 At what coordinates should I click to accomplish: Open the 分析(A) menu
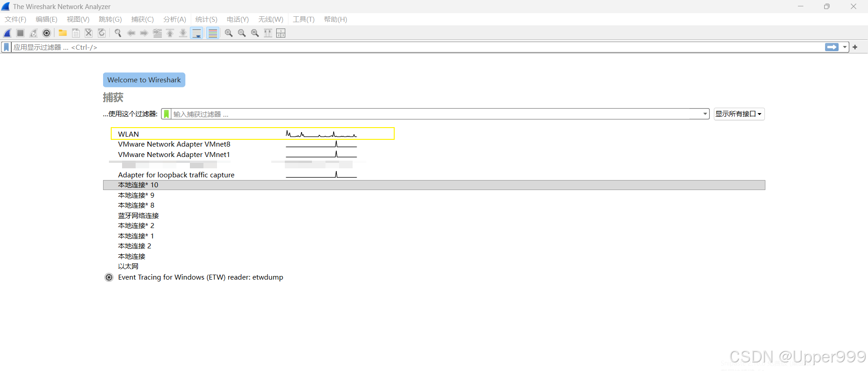(x=175, y=19)
